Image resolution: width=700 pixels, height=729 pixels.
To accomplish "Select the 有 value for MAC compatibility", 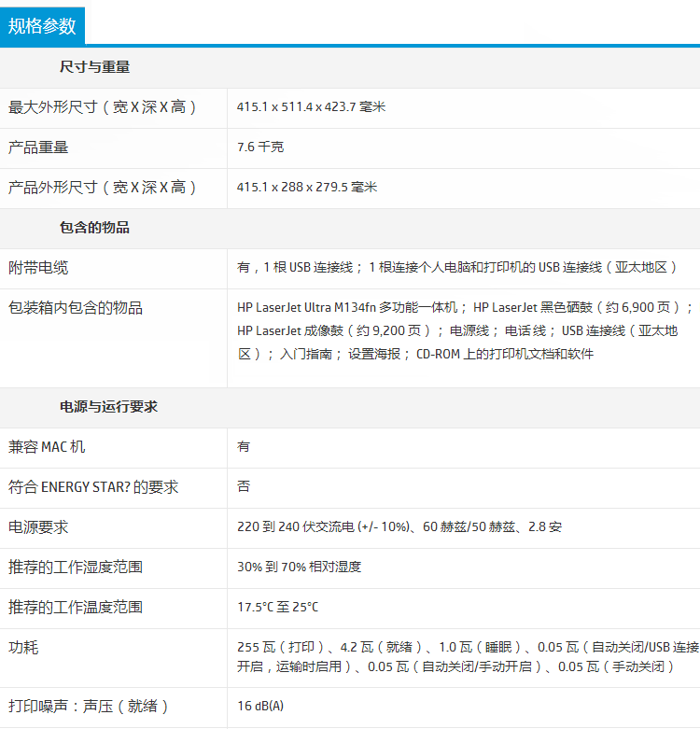I will 244,446.
